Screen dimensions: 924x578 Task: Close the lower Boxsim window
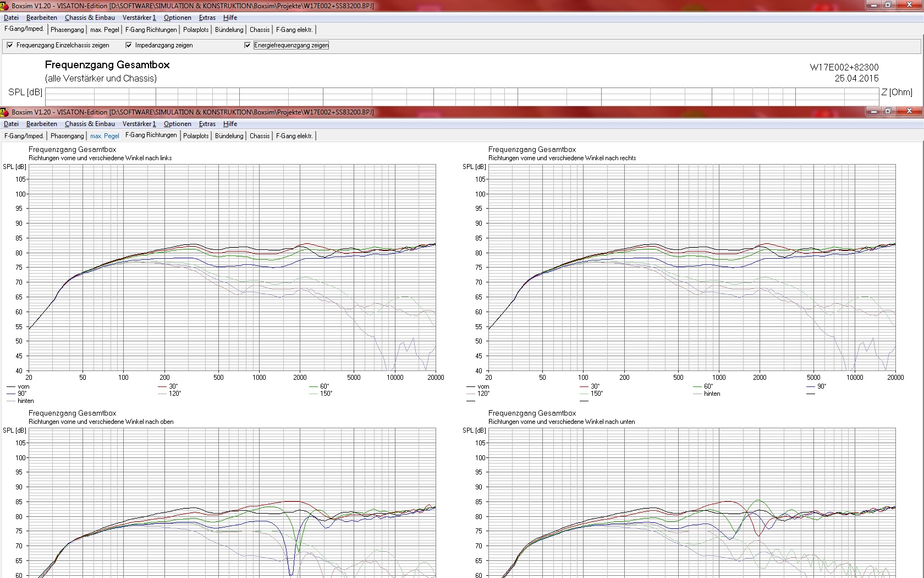click(909, 111)
